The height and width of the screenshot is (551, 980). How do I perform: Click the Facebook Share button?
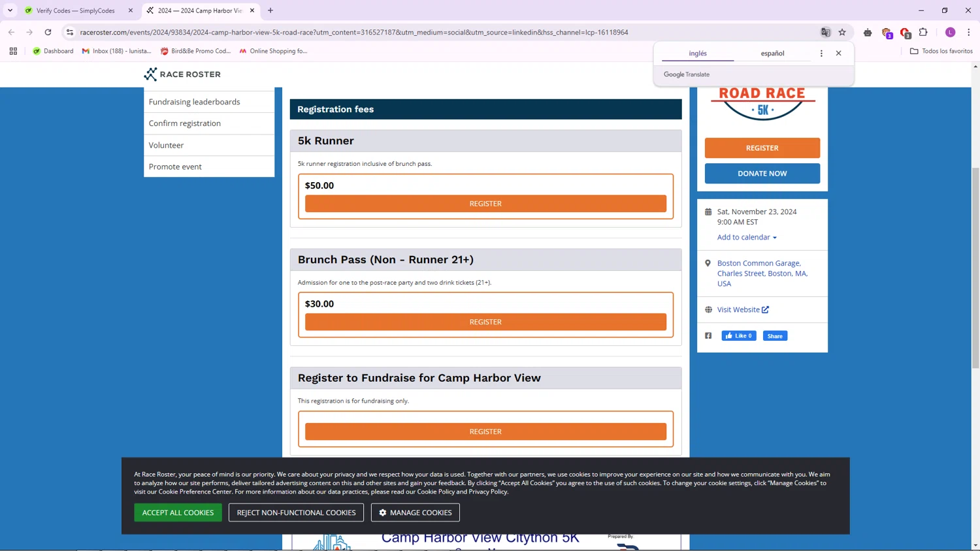click(775, 336)
